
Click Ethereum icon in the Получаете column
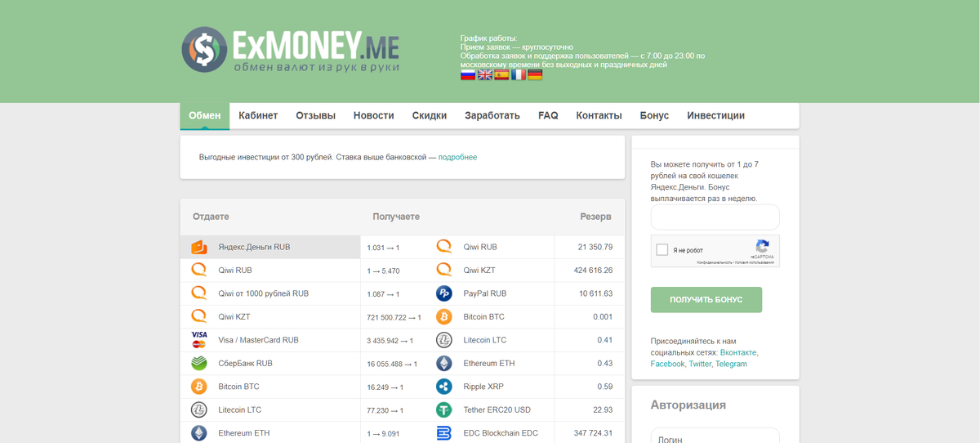[x=444, y=363]
